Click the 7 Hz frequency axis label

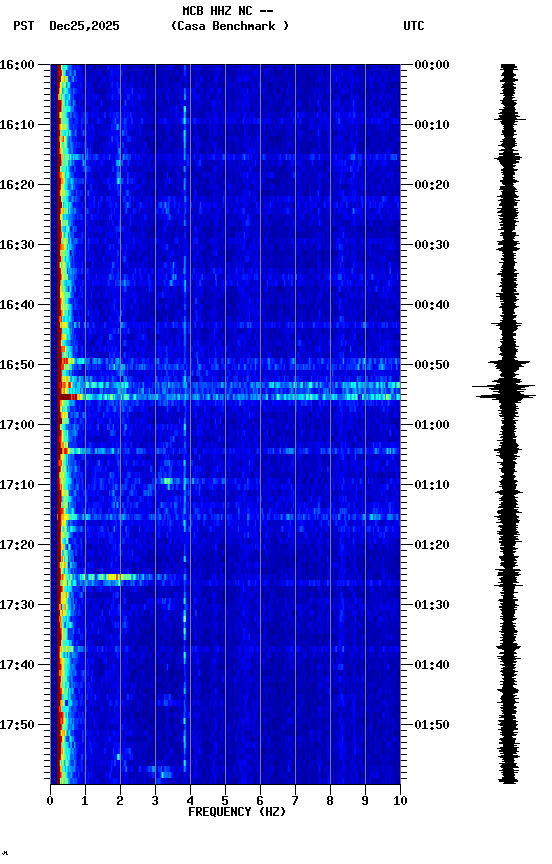[295, 802]
